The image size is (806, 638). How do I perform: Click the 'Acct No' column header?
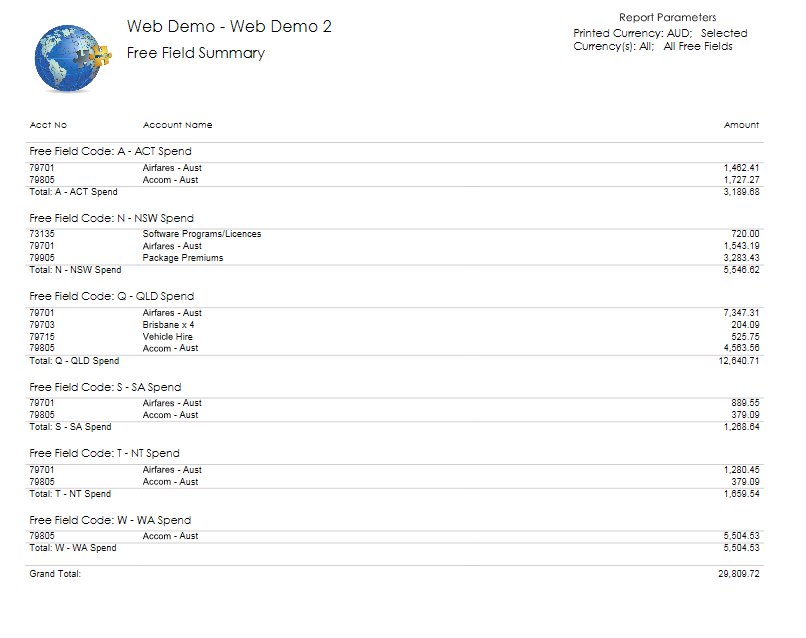pos(48,125)
